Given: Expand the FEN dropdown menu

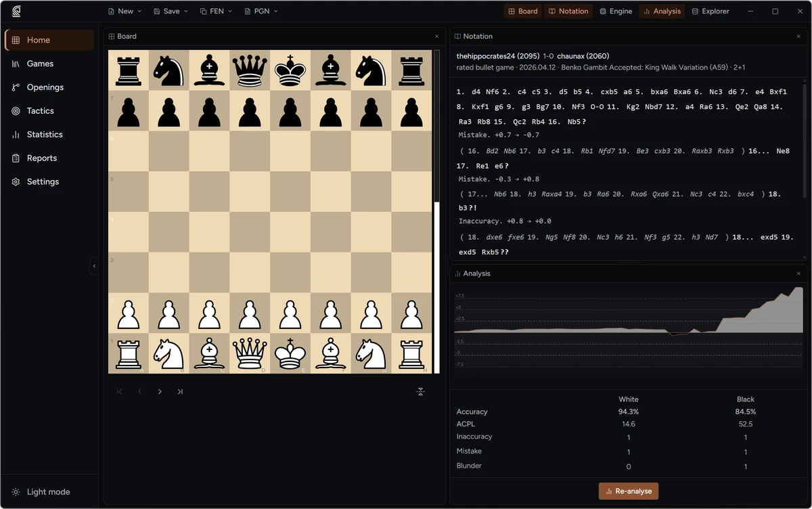Looking at the screenshot, I should pos(217,12).
